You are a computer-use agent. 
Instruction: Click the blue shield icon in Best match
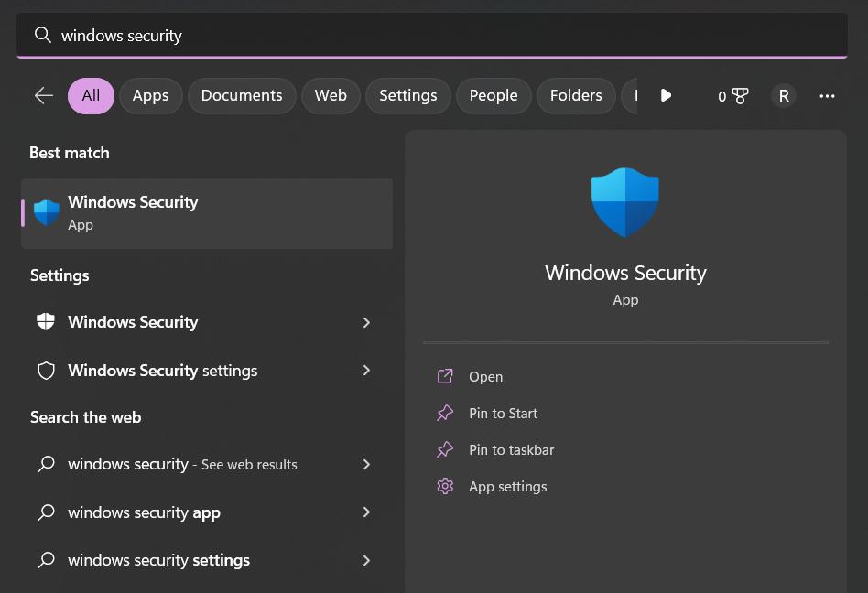[47, 213]
